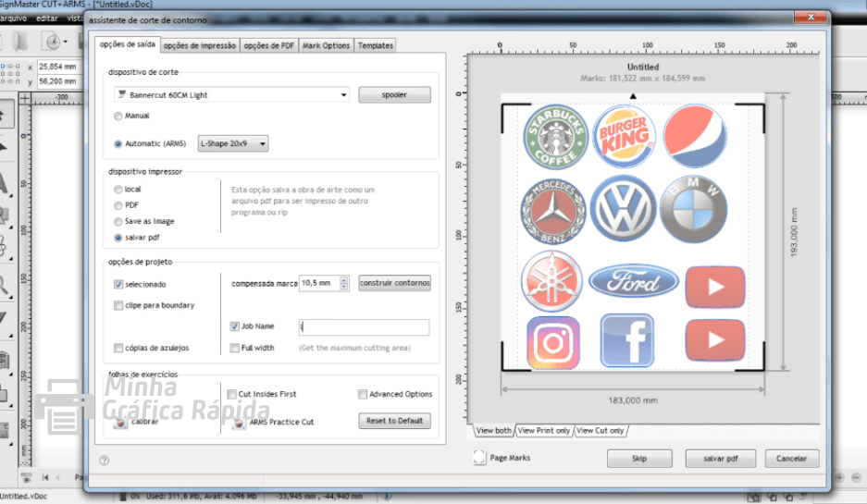
Task: Toggle the Job Name checkbox
Action: (234, 326)
